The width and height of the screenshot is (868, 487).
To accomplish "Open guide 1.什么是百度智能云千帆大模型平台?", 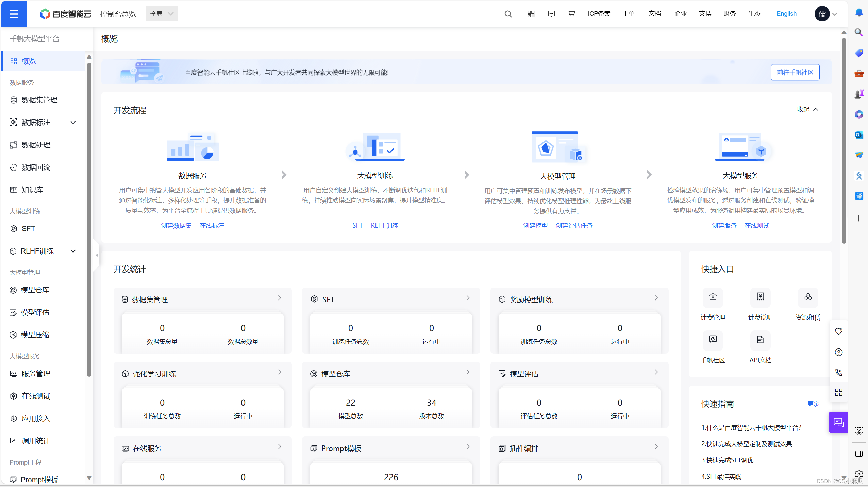I will (x=751, y=427).
